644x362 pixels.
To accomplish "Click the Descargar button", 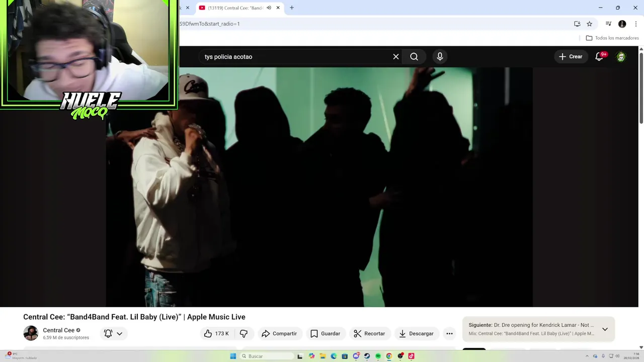I will 416,333.
